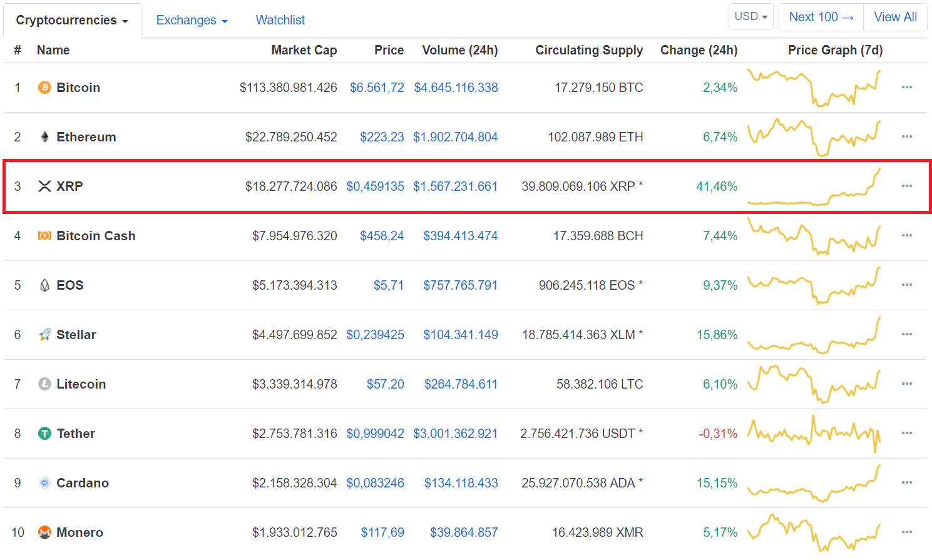932x560 pixels.
Task: Expand the Exchanges dropdown
Action: tap(192, 20)
